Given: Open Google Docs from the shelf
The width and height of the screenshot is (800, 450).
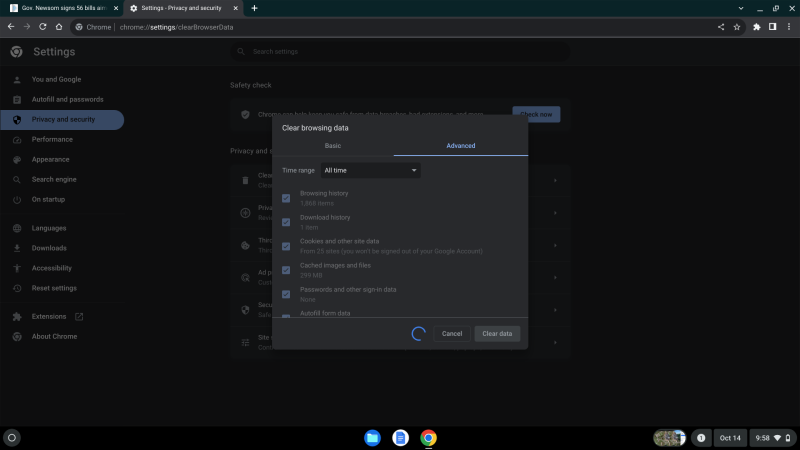Looking at the screenshot, I should (x=400, y=437).
